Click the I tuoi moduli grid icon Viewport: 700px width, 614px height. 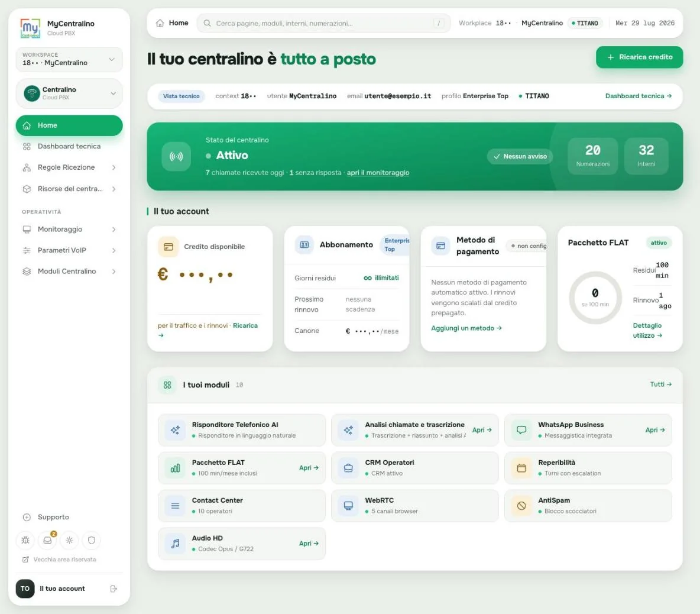167,385
